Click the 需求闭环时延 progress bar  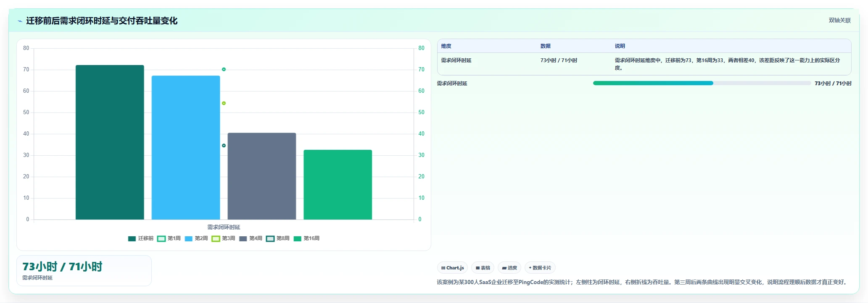click(x=702, y=83)
